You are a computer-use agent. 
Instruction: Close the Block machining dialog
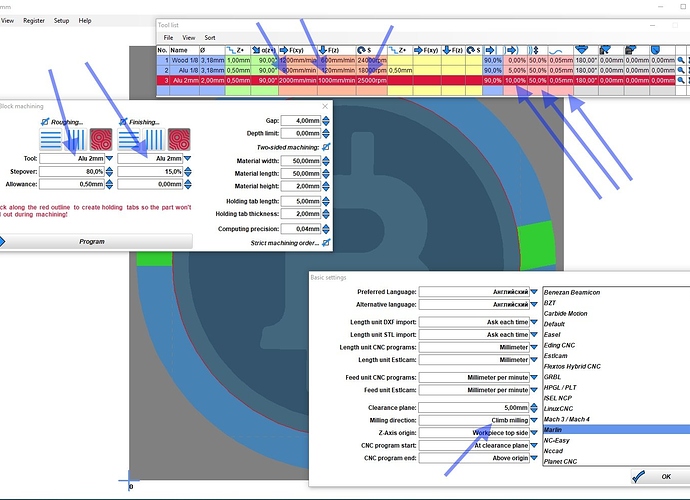[x=325, y=106]
